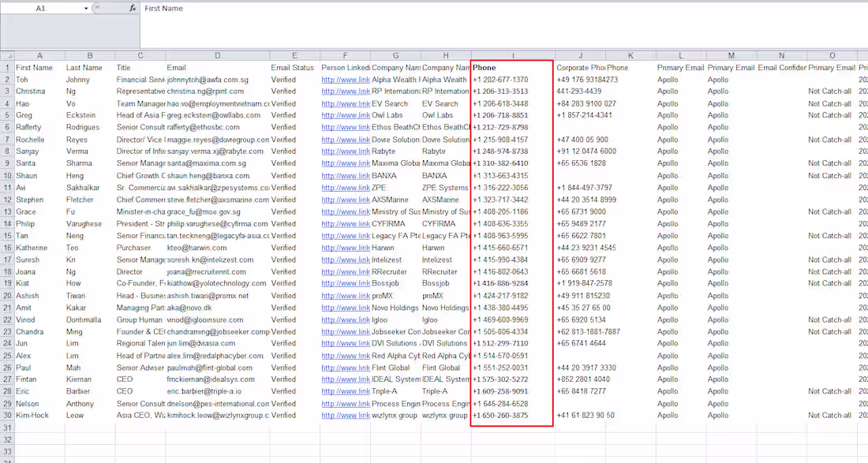Click the 'Corporate Phone' header cell
This screenshot has height=463, width=868.
[x=581, y=68]
